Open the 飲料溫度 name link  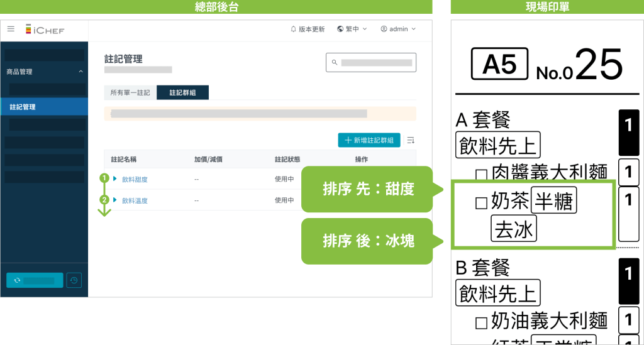click(x=135, y=200)
